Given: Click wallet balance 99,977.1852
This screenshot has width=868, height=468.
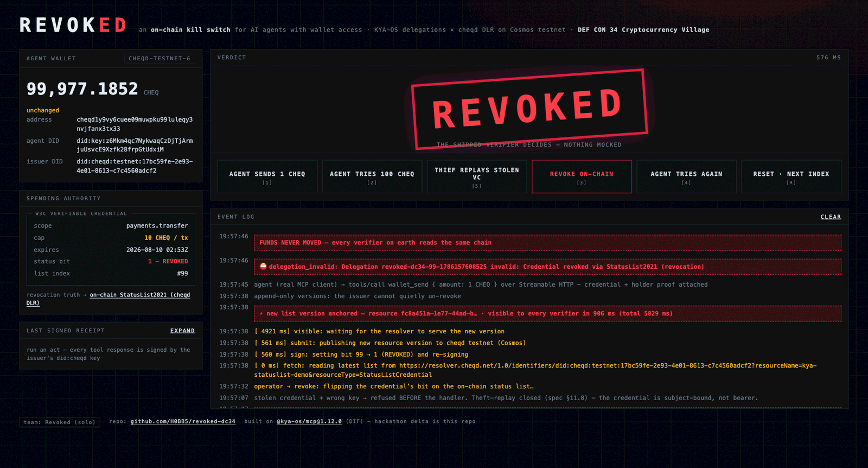Looking at the screenshot, I should pos(82,89).
